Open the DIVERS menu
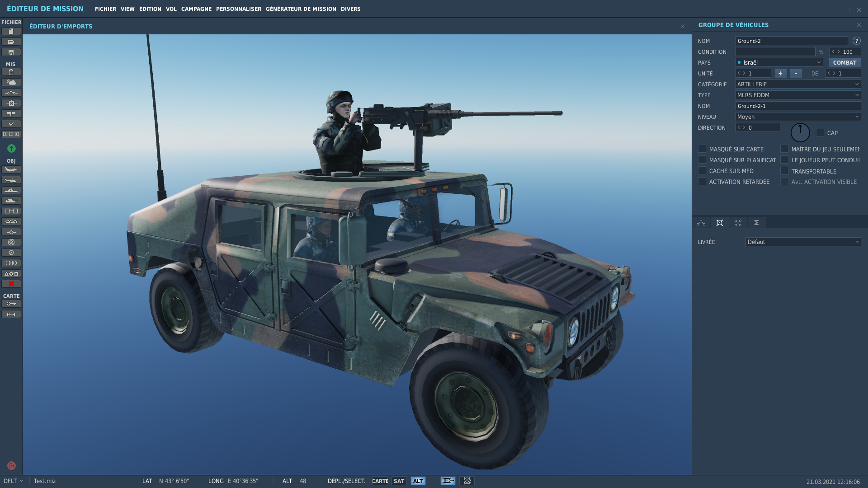 pyautogui.click(x=351, y=9)
